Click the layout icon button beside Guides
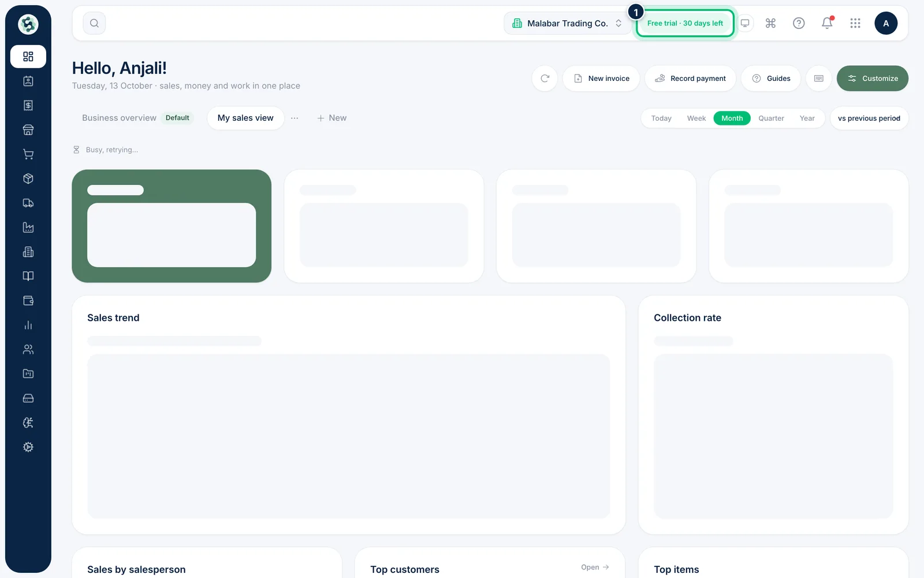 (819, 79)
